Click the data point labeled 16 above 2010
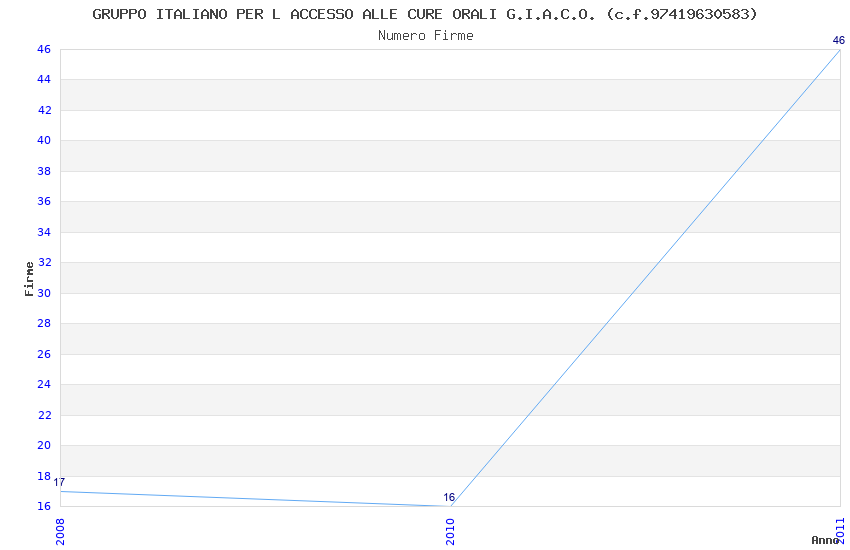 pos(449,497)
